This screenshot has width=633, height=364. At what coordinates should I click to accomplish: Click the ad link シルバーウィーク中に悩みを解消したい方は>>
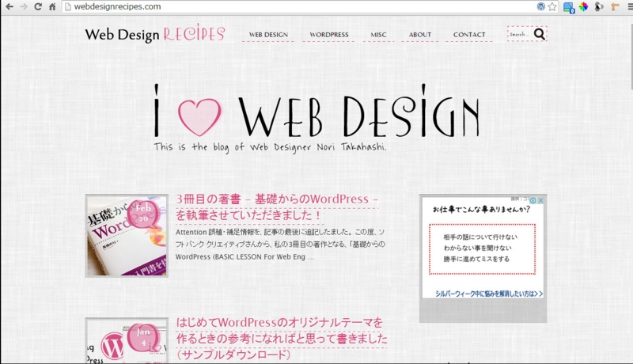click(x=489, y=294)
